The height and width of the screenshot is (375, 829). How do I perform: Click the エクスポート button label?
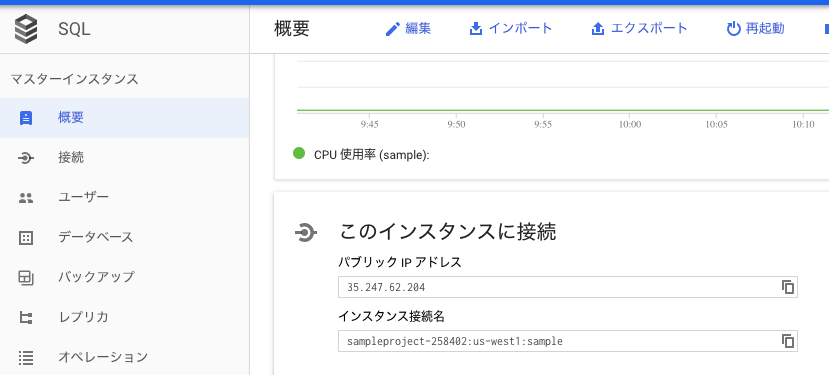[649, 29]
